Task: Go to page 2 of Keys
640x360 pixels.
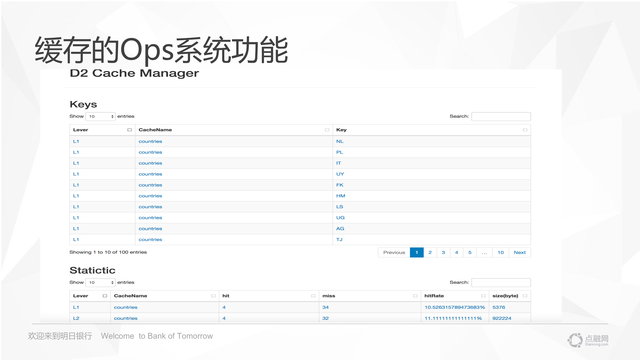Action: [430, 253]
